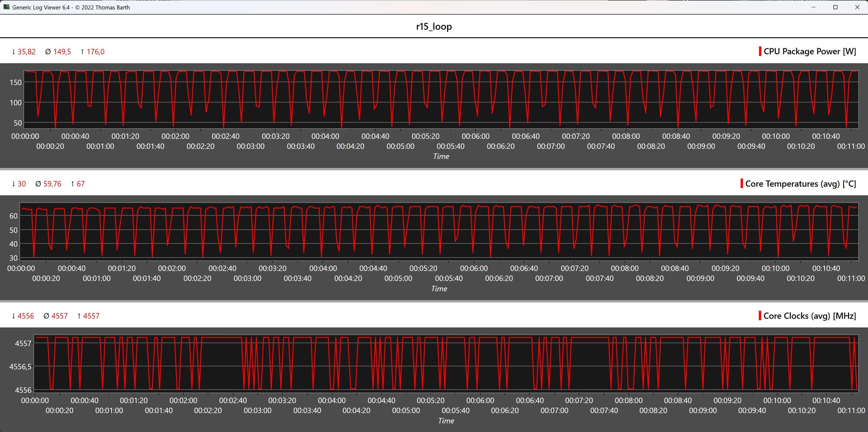Click the 100 tick on the power chart

(16, 103)
